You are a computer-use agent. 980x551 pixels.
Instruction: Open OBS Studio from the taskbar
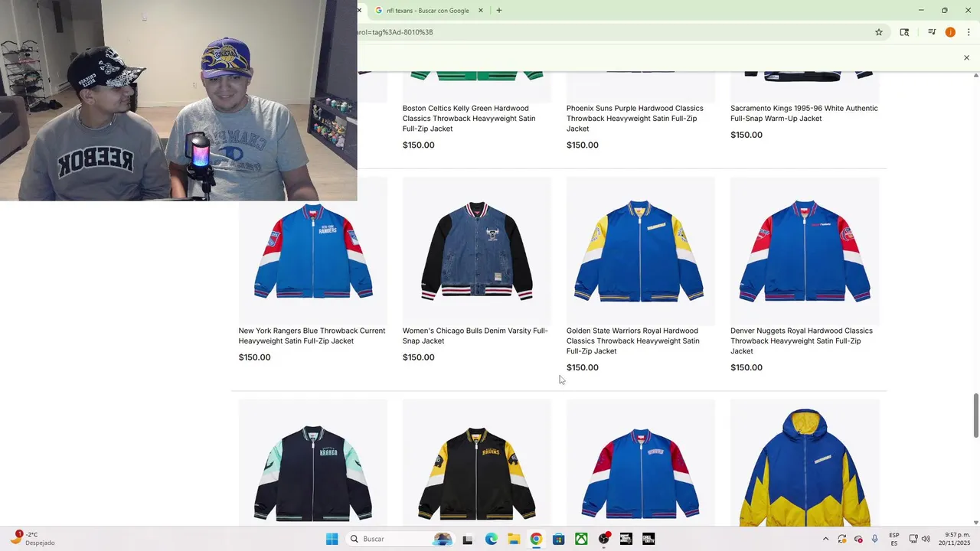tap(604, 539)
